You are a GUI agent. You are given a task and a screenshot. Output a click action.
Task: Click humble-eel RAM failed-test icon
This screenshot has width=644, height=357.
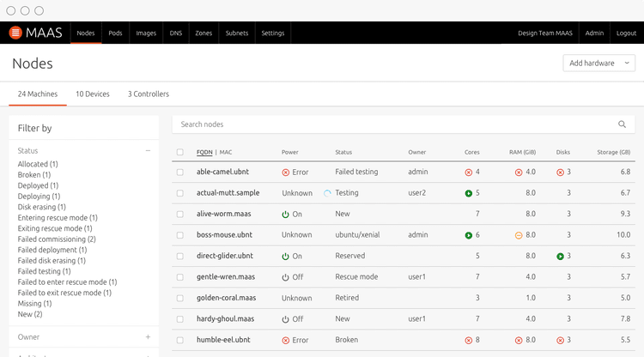click(x=519, y=340)
